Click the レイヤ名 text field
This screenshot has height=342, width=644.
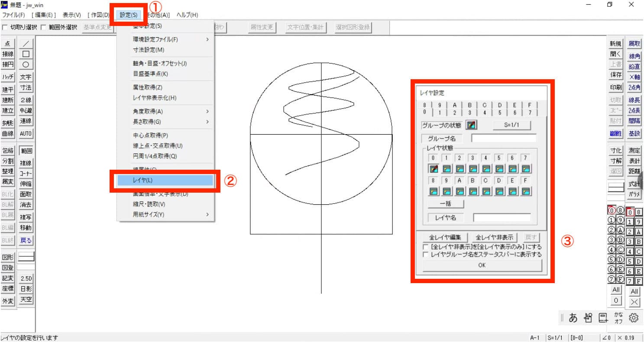coord(502,218)
